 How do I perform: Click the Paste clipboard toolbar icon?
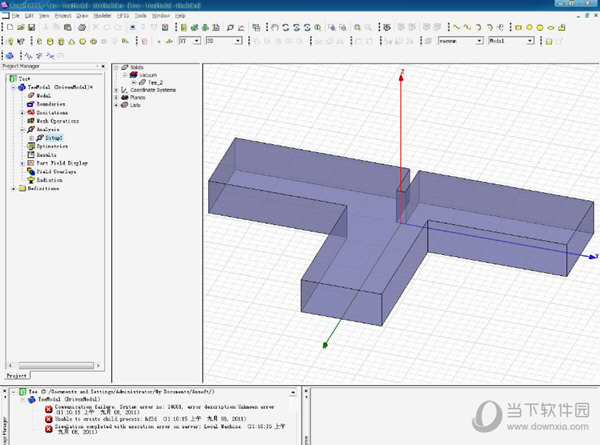tap(68, 27)
